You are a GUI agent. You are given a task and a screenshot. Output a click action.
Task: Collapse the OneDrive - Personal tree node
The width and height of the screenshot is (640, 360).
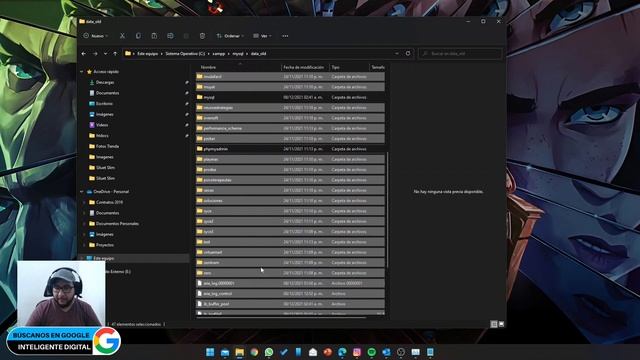click(x=82, y=191)
